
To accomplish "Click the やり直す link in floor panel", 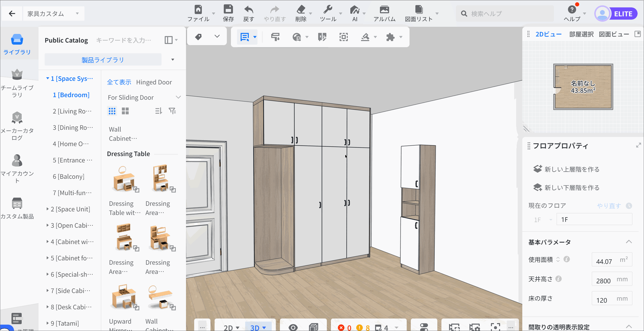I will pos(609,206).
